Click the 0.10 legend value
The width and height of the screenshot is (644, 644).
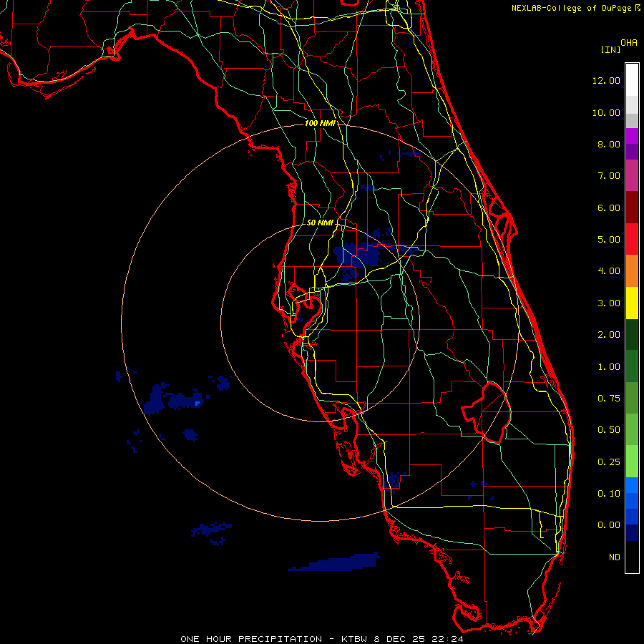point(609,494)
